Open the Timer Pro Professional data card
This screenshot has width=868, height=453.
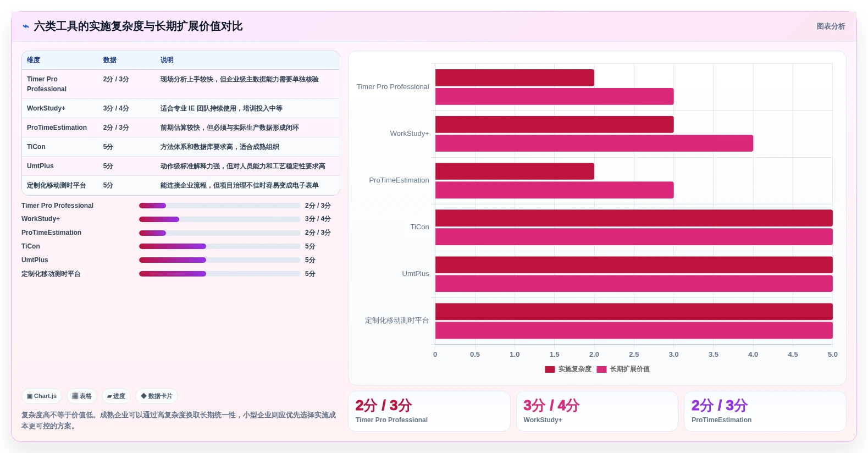pyautogui.click(x=429, y=411)
